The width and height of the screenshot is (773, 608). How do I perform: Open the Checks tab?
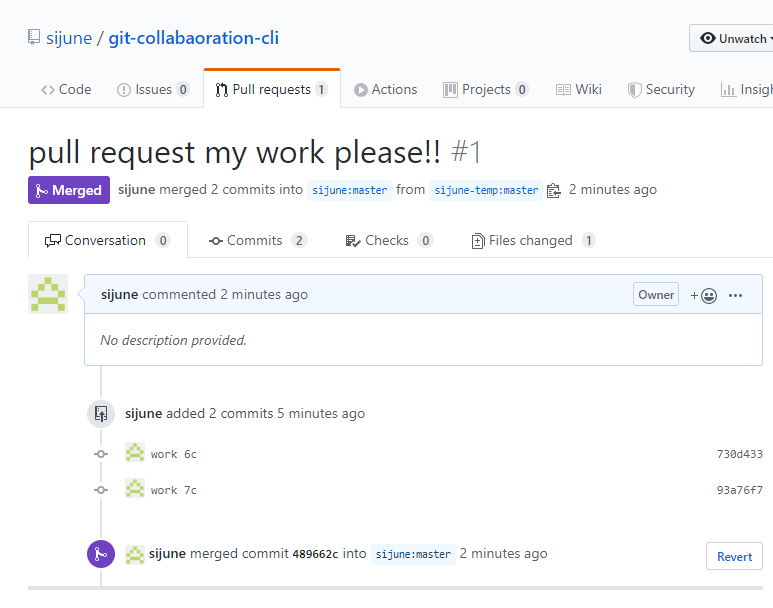(389, 240)
